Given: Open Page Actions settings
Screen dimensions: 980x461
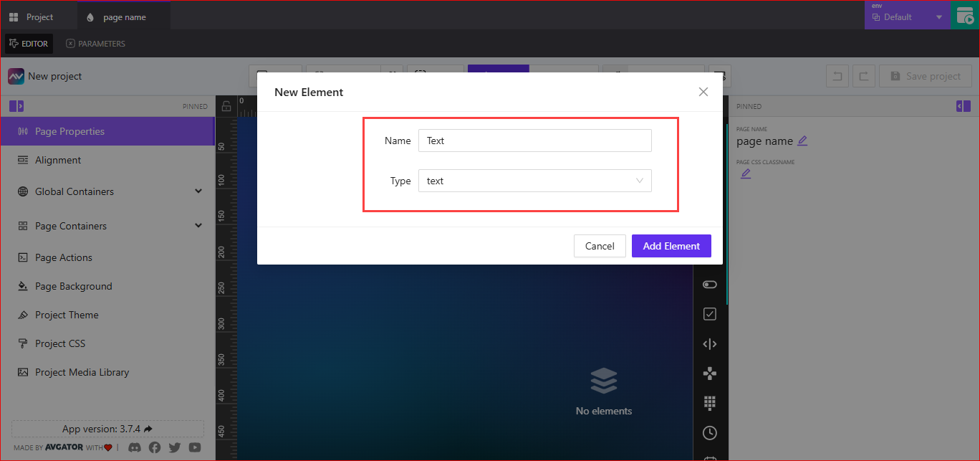Looking at the screenshot, I should [62, 257].
